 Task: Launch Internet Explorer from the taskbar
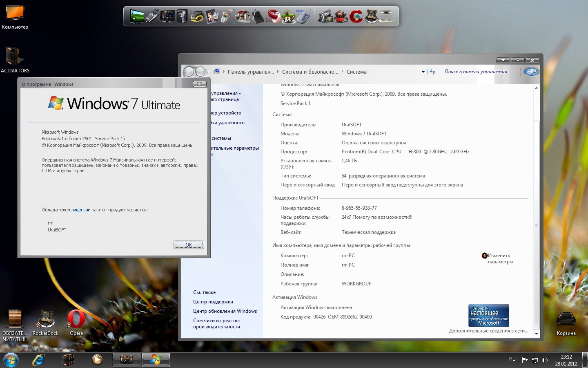coord(39,360)
